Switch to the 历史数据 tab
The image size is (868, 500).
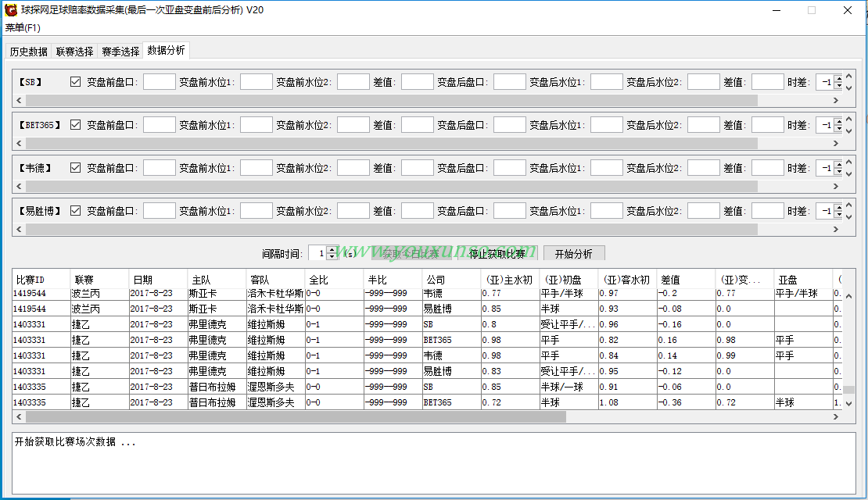tap(29, 52)
